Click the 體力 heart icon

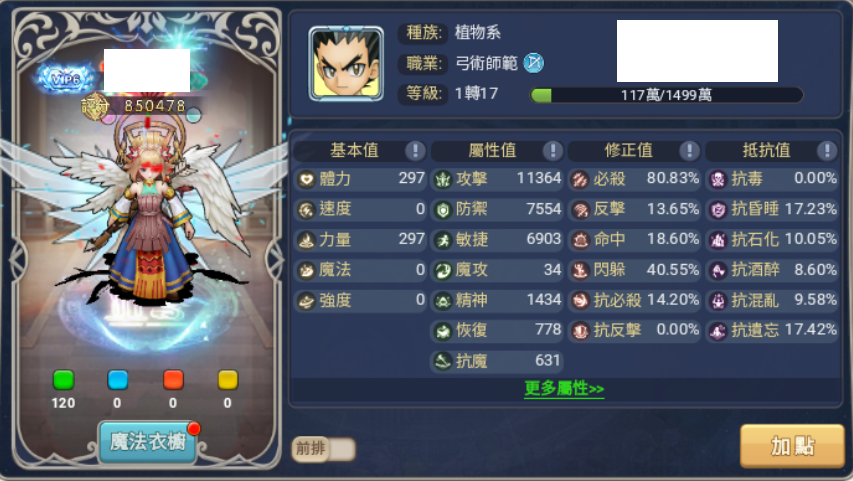[x=306, y=179]
